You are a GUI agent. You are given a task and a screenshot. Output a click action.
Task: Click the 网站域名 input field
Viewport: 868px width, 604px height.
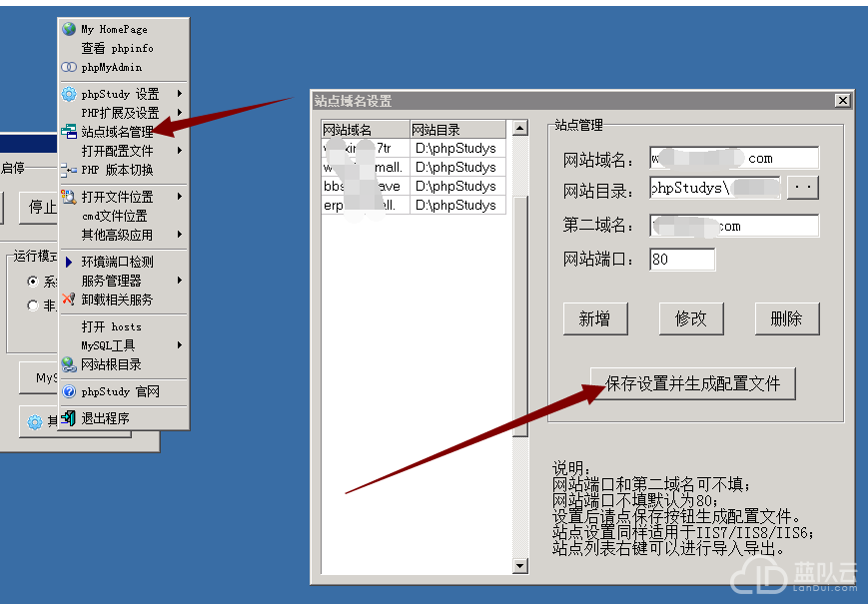point(734,158)
